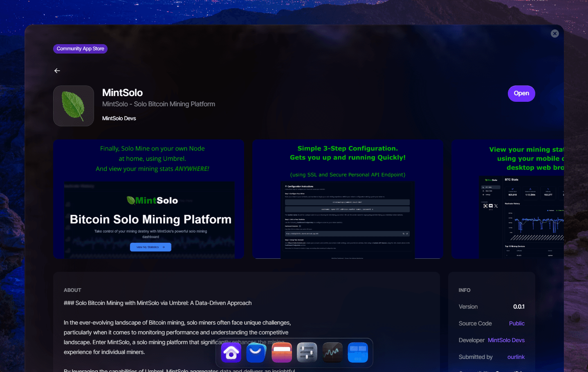
Task: View the Simple 3-Step Configuration screenshot
Action: 348,199
